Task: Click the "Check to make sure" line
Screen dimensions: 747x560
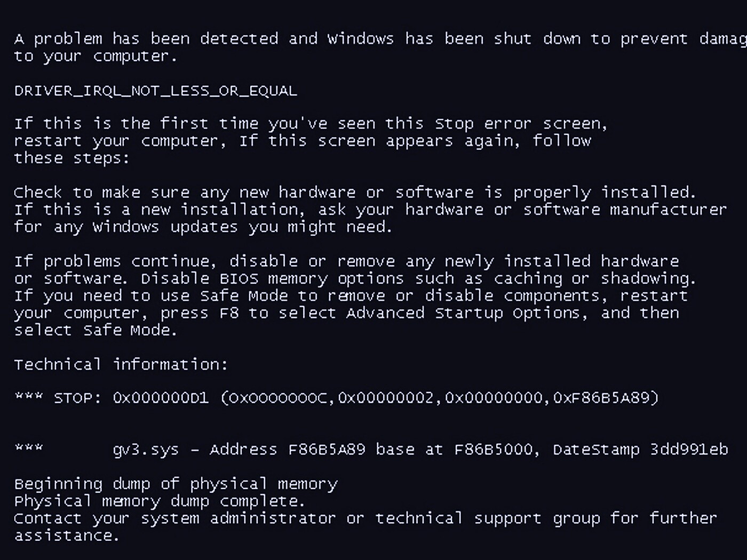Action: pyautogui.click(x=354, y=193)
